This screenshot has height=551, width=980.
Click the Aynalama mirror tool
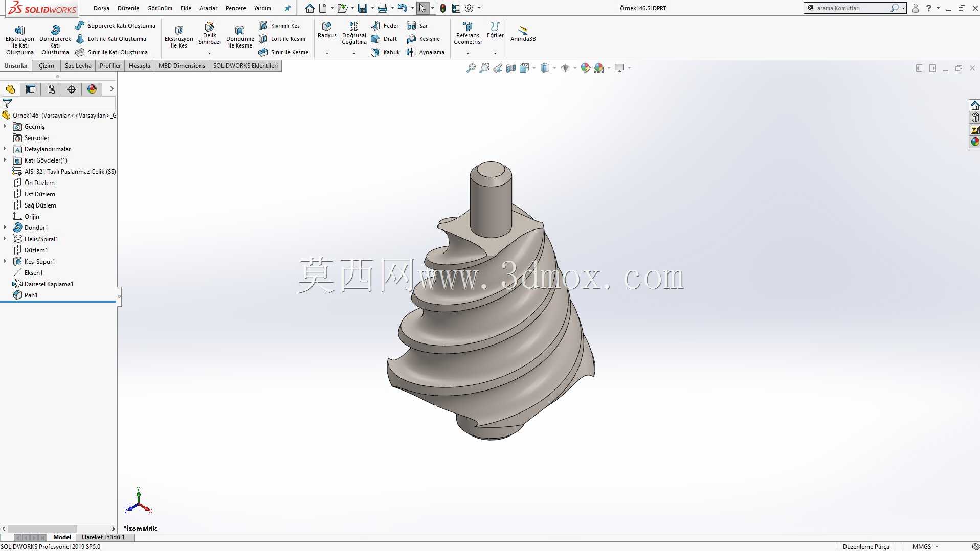(426, 52)
